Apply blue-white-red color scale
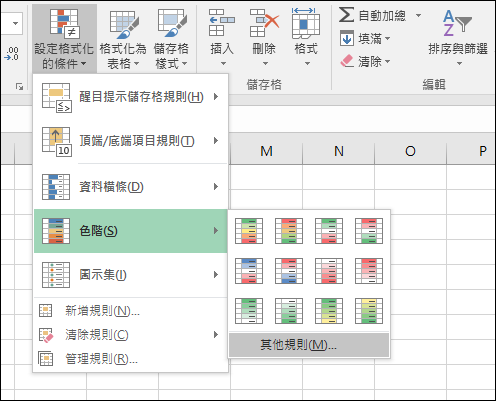 coord(249,271)
